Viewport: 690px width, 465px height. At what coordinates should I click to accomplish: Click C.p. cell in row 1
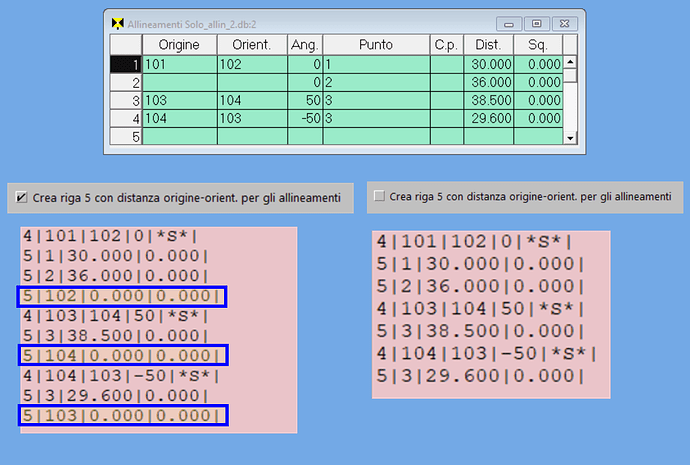447,65
